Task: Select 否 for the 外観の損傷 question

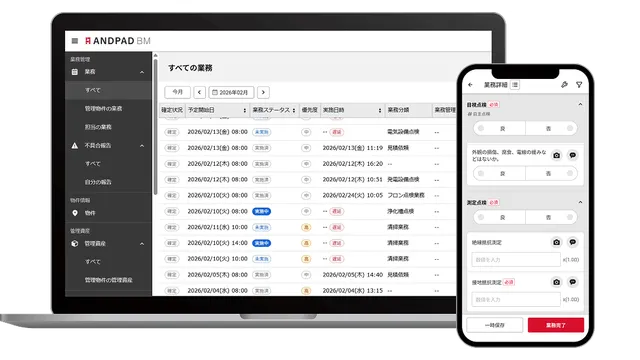Action: [x=551, y=173]
